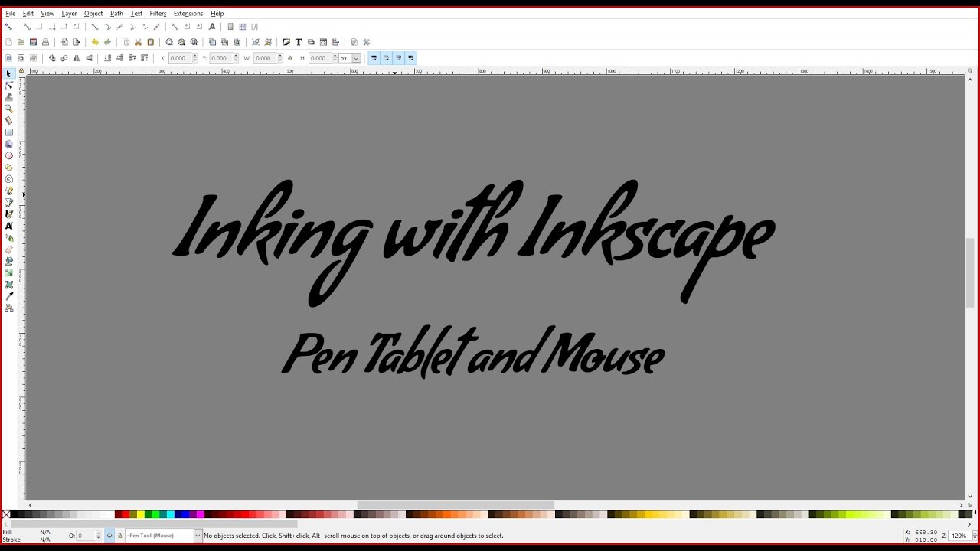Paste from clipboard icon
980x551 pixels.
coord(150,42)
